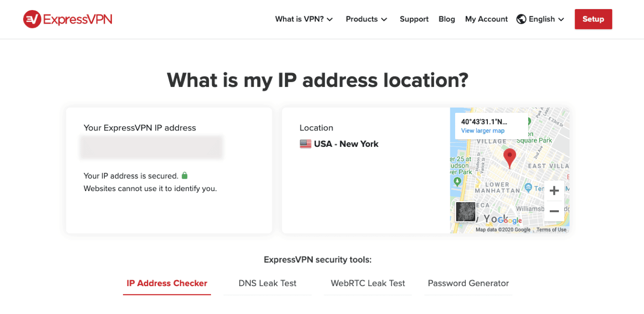Screen dimensions: 644x314
Task: Open My Account page
Action: pos(486,19)
